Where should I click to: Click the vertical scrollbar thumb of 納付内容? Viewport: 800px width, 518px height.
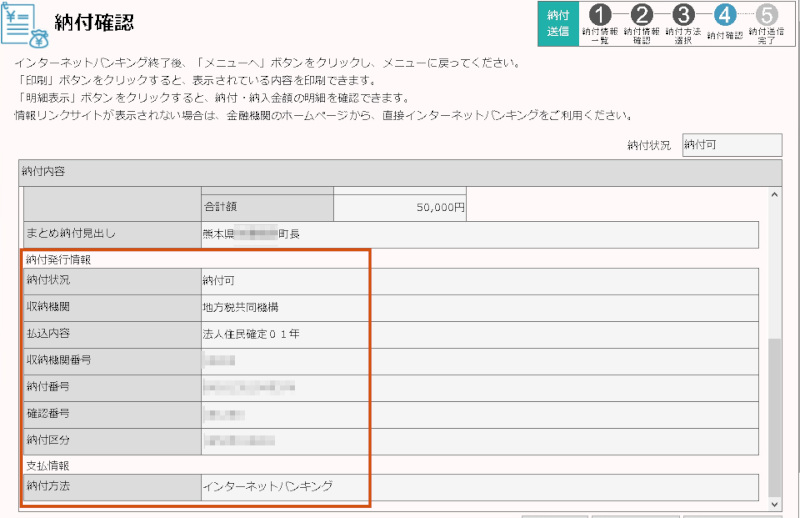click(x=774, y=416)
